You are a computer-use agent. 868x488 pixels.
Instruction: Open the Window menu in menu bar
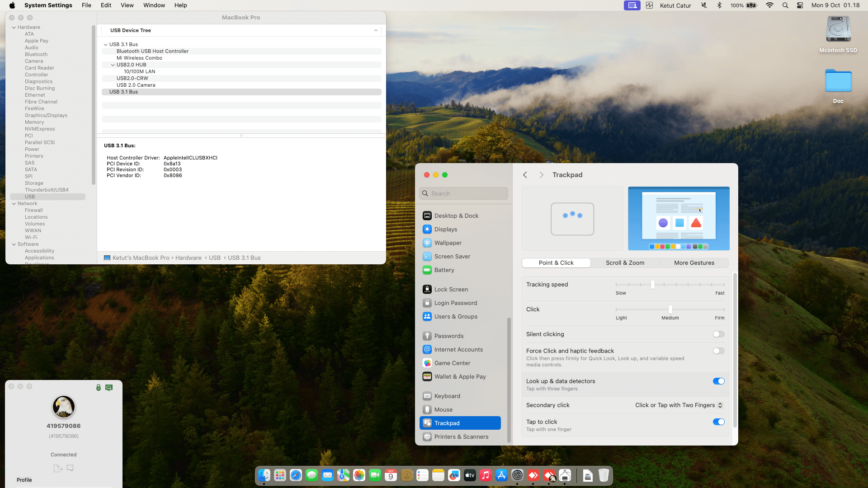154,5
